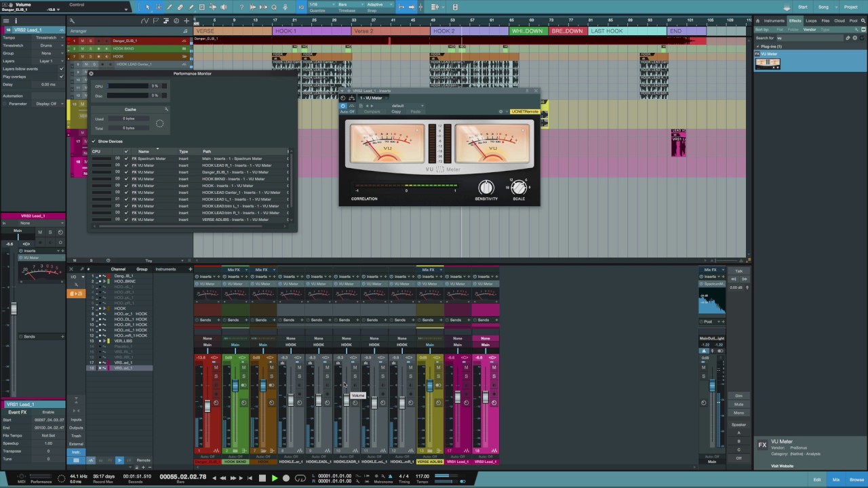This screenshot has height=488, width=868.
Task: Toggle the Loop button in the transport
Action: tap(299, 478)
